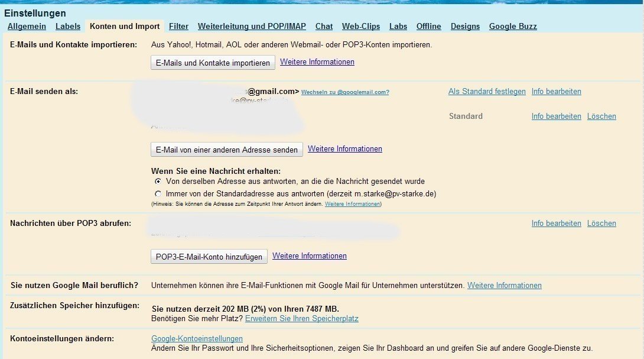644x359 pixels.
Task: Select Von derselben Adresse aus antworten option
Action: click(158, 182)
